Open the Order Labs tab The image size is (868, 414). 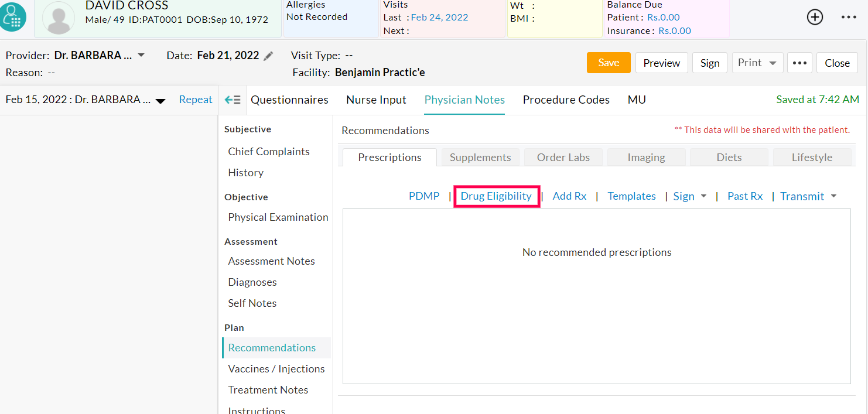[563, 158]
